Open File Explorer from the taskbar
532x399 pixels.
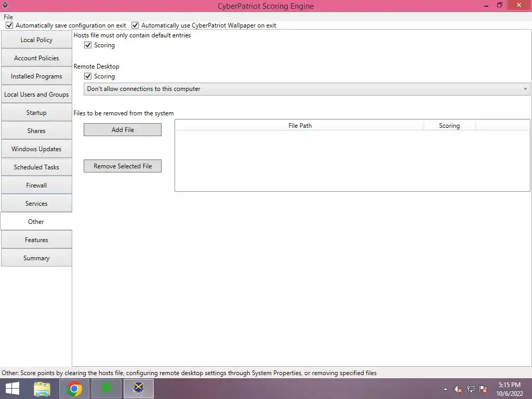pyautogui.click(x=42, y=389)
